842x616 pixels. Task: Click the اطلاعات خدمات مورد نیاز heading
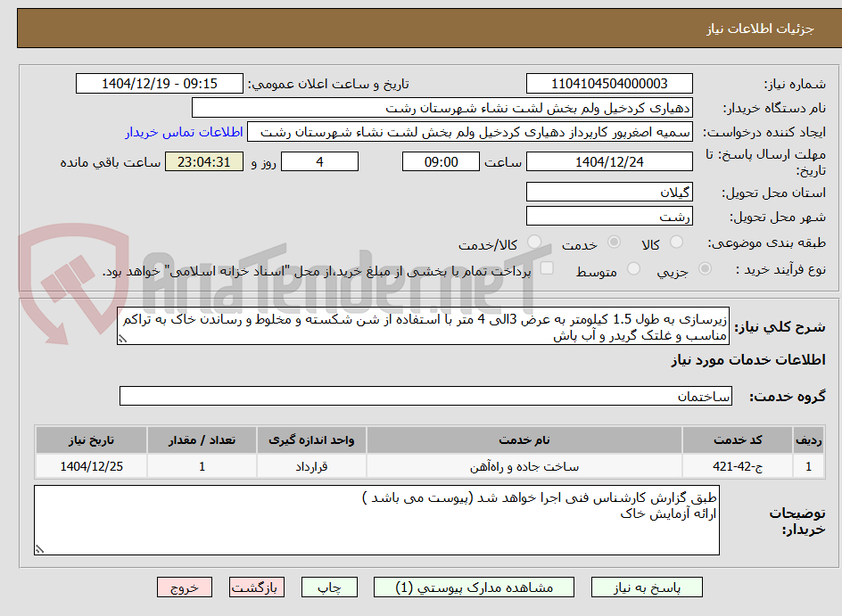click(x=748, y=360)
